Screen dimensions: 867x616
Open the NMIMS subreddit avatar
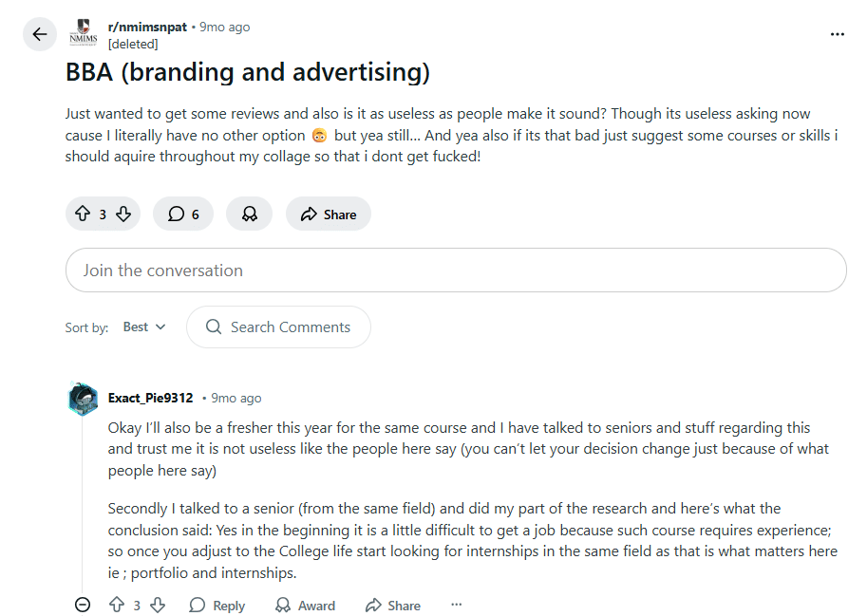click(84, 35)
